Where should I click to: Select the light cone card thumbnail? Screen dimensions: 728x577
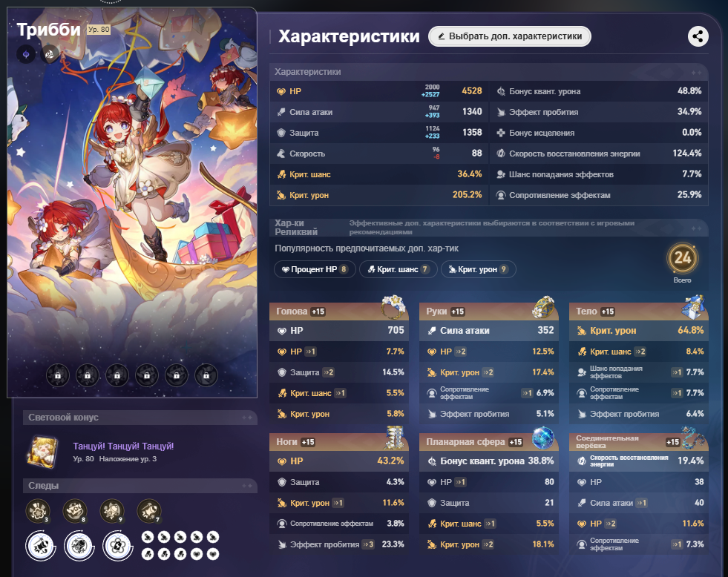42,452
